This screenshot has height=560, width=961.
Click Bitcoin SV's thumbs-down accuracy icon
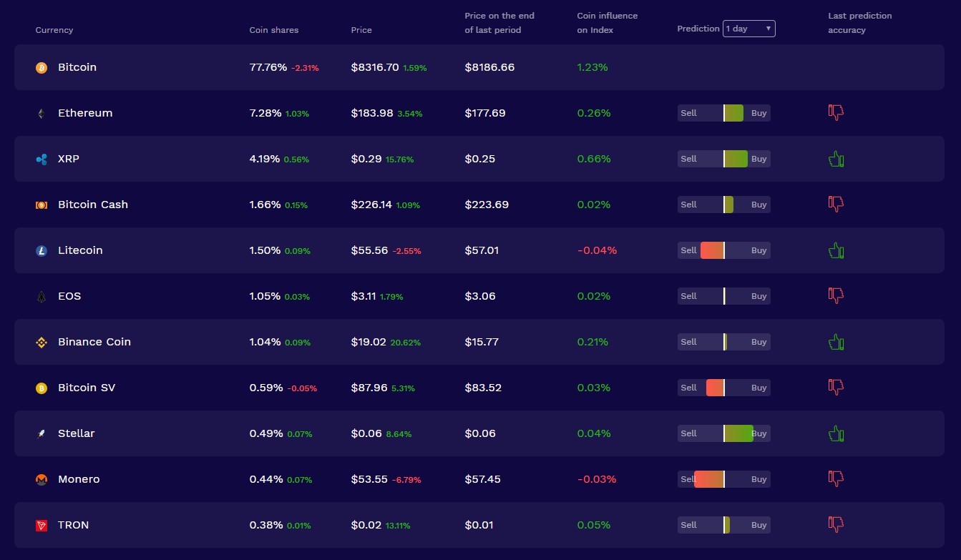tap(836, 387)
